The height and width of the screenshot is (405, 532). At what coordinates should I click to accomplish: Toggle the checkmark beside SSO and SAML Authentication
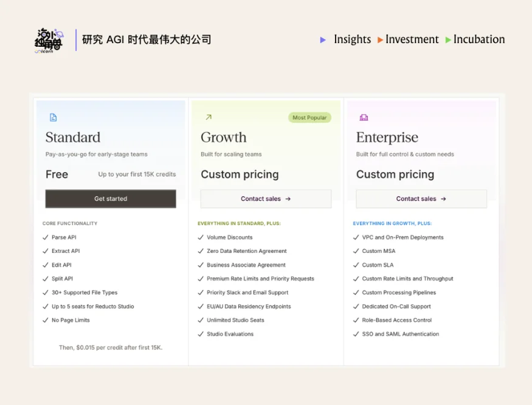(356, 334)
